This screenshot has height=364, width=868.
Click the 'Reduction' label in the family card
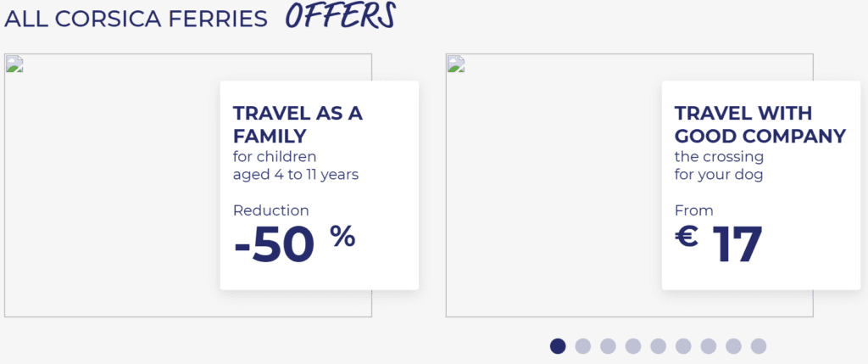point(271,210)
